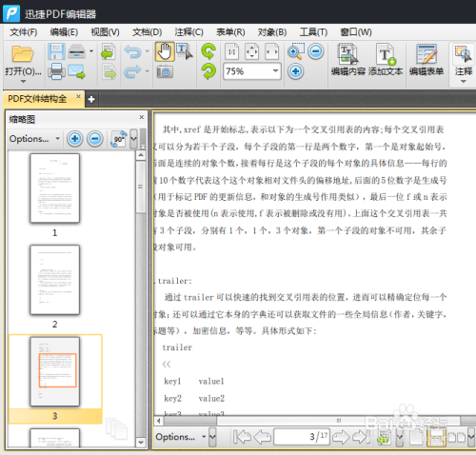Image resolution: width=476 pixels, height=455 pixels.
Task: Click the document horizontal scrollbar thumb
Action: 338,421
